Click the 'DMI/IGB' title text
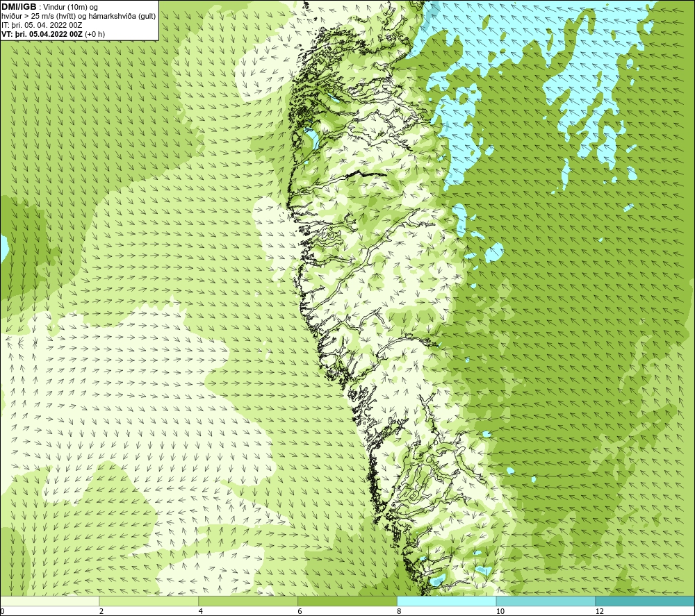Viewport: 695px width, 616px height. [19, 7]
